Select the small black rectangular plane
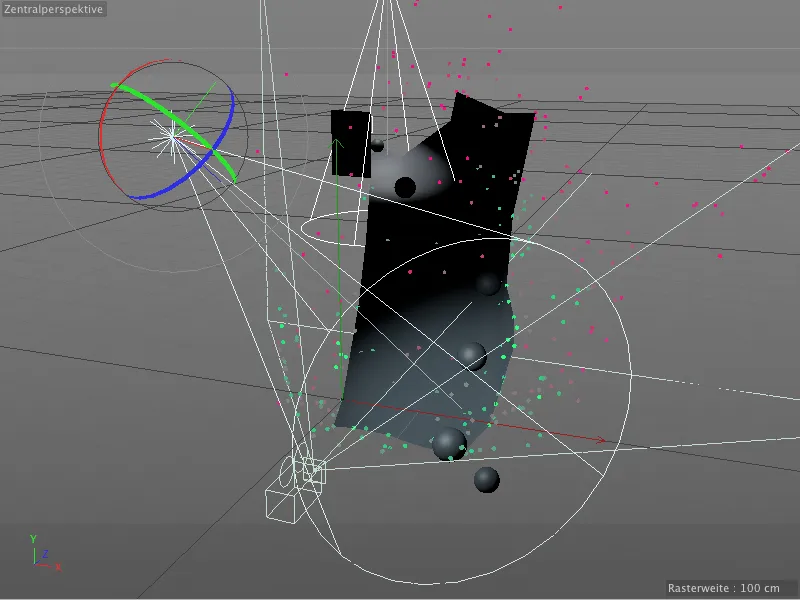The width and height of the screenshot is (800, 600). click(x=351, y=143)
